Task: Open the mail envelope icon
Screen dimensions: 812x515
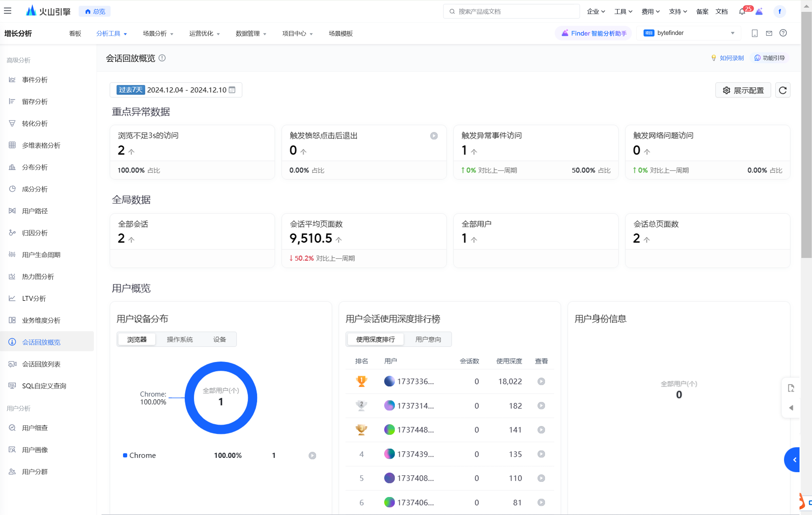Action: pos(769,33)
